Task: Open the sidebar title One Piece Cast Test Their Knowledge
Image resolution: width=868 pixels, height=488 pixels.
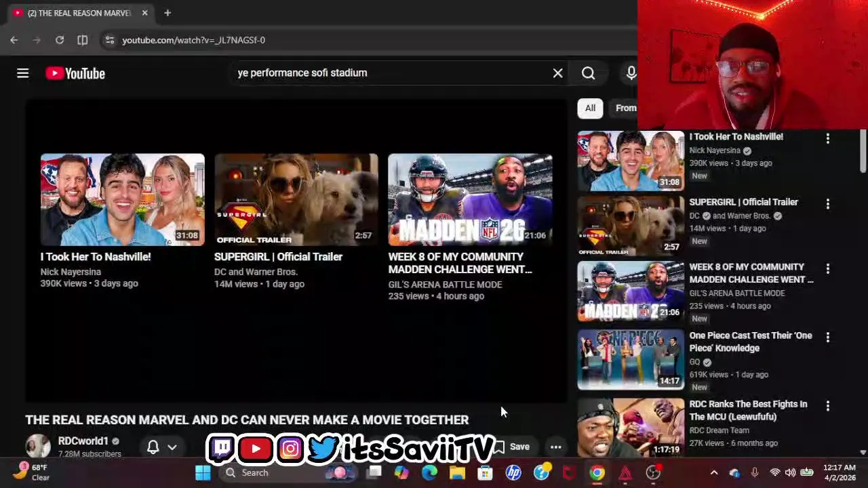Action: pos(750,342)
